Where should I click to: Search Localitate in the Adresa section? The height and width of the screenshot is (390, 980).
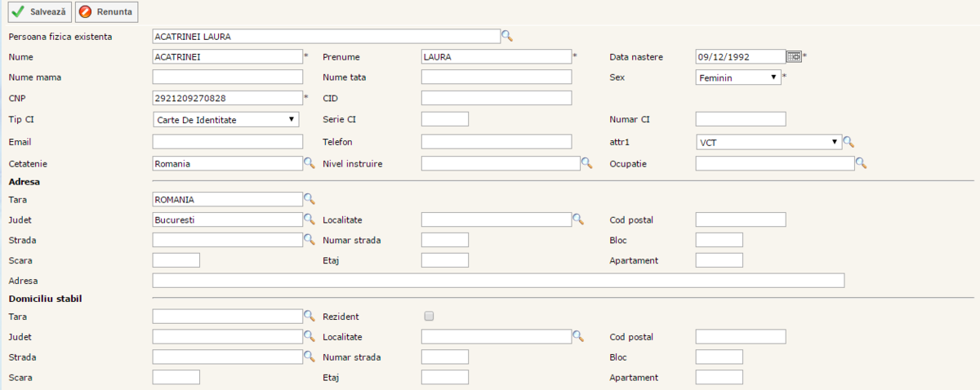pyautogui.click(x=578, y=219)
